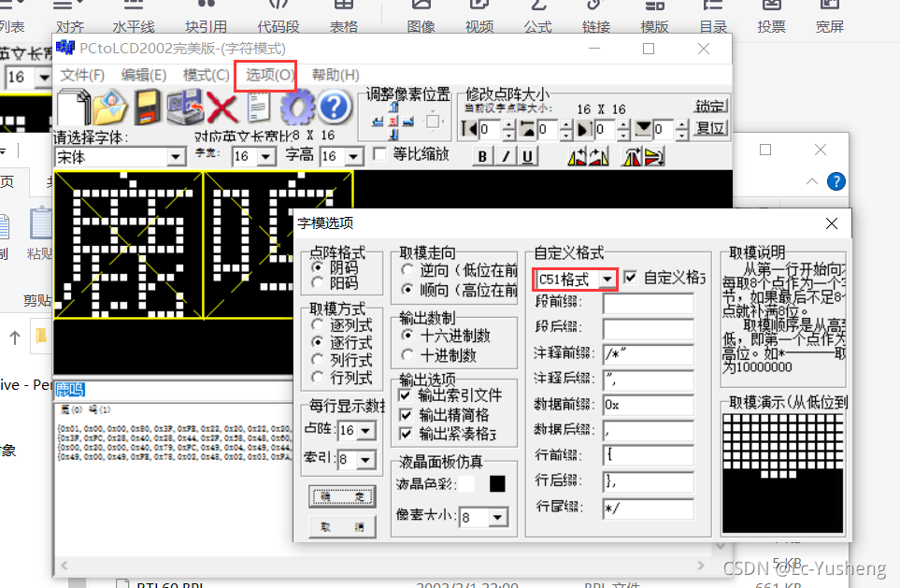Toggle the 等比缩放 checkbox
The image size is (900, 588).
(379, 154)
